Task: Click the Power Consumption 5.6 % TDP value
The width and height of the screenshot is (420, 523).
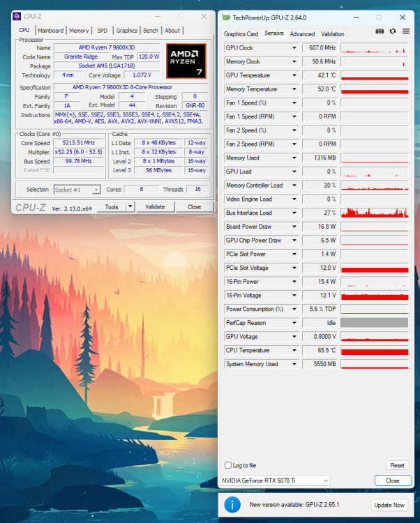Action: click(x=320, y=309)
